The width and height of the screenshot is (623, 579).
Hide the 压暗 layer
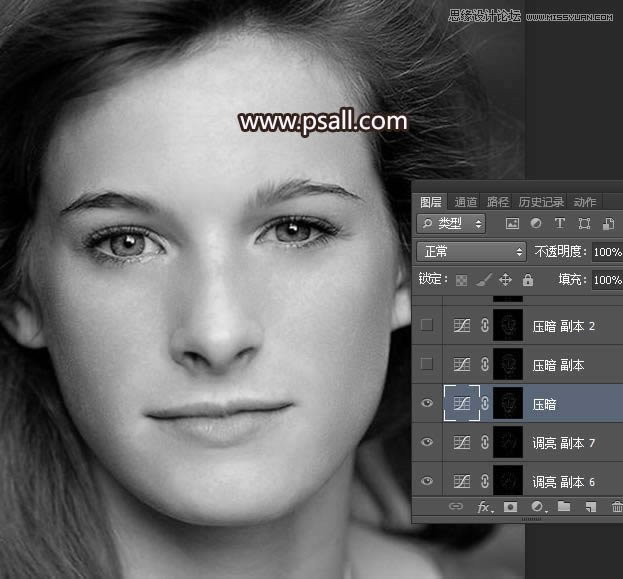[427, 403]
